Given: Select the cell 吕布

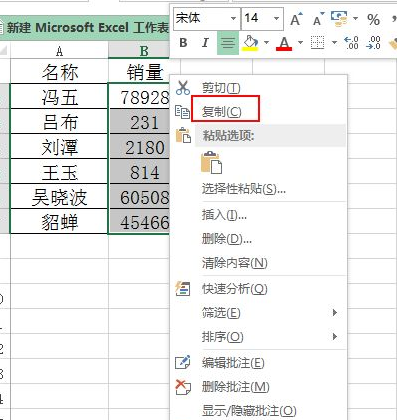Looking at the screenshot, I should [59, 121].
